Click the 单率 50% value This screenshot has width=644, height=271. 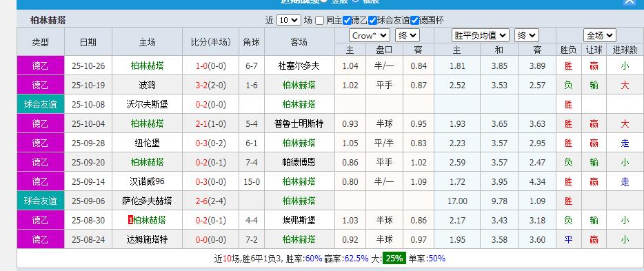[x=436, y=259]
